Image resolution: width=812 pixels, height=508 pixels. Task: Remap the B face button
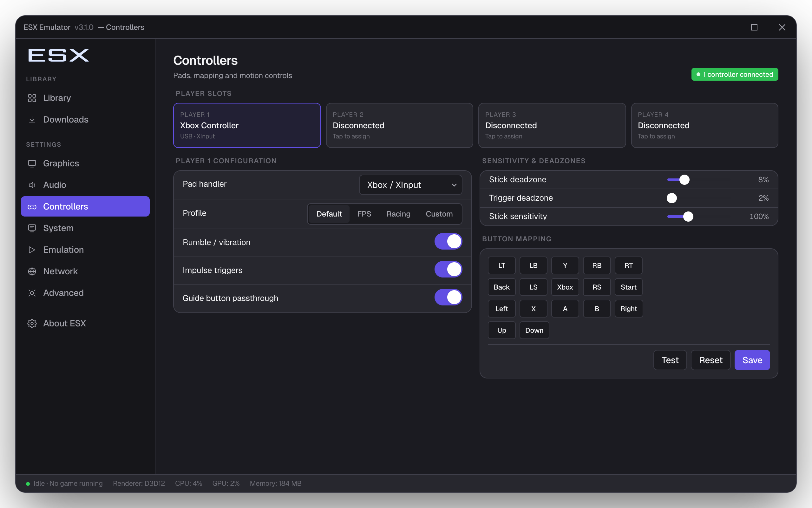click(597, 309)
